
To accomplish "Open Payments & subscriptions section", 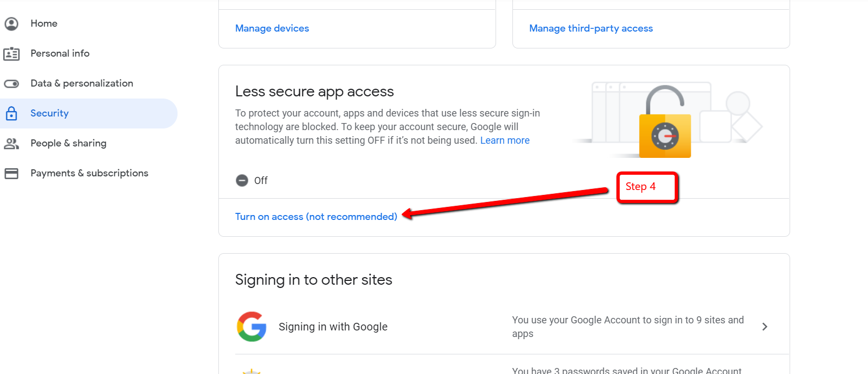I will click(x=89, y=173).
